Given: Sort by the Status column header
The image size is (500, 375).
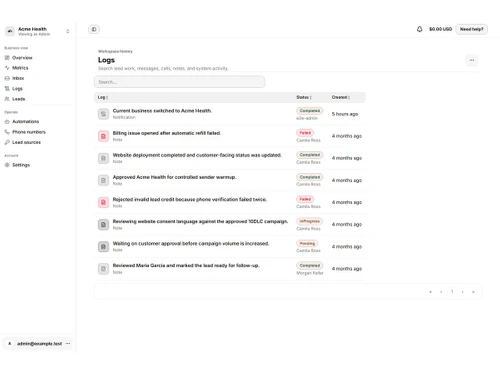Looking at the screenshot, I should [x=304, y=97].
